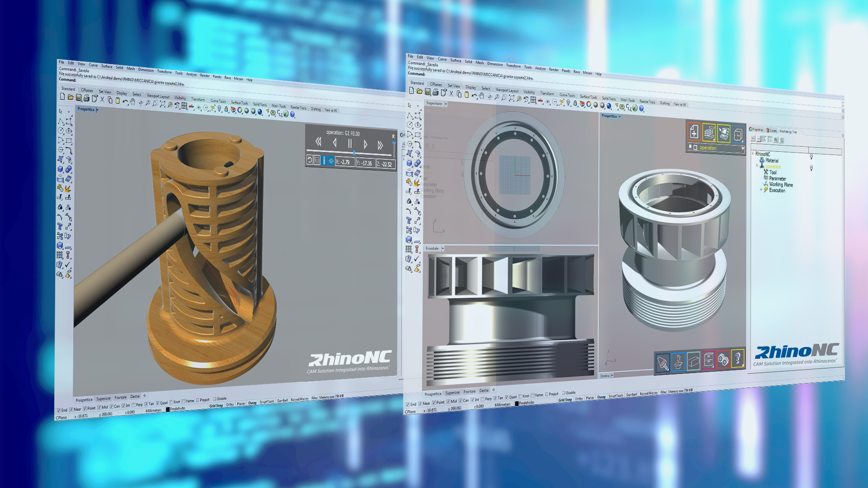This screenshot has width=868, height=488.
Task: Toggle the End osnap checkbox in left window
Action: [58, 410]
